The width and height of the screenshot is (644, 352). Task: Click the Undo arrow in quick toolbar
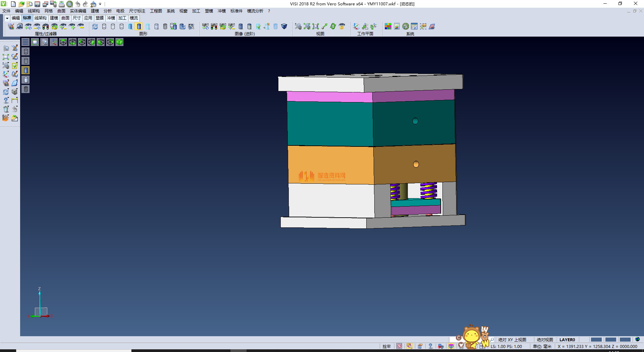[x=77, y=4]
